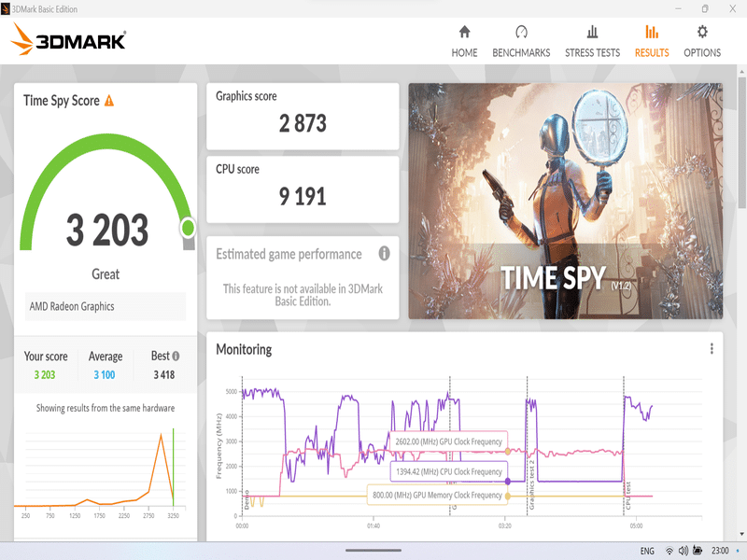Click the GPU Clock Frequency tooltip label
This screenshot has width=747, height=560.
coord(448,442)
